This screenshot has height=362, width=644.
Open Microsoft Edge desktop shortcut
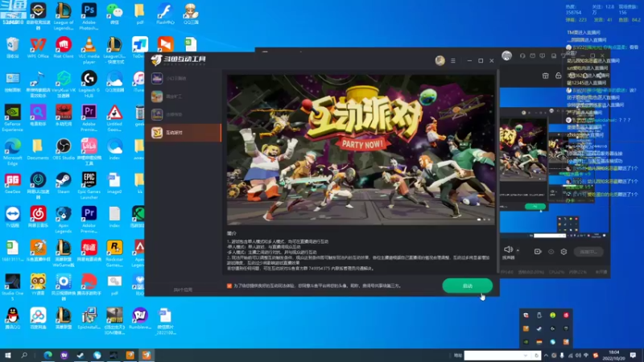12,152
